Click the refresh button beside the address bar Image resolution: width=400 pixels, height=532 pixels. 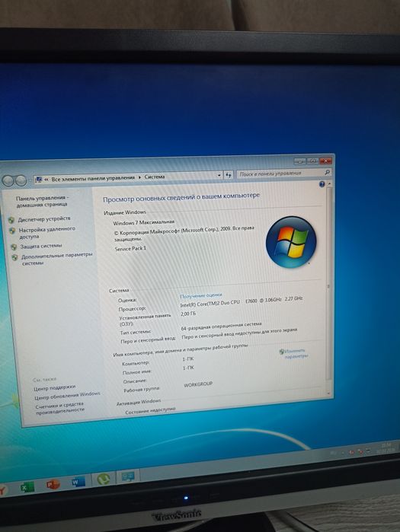(x=228, y=175)
